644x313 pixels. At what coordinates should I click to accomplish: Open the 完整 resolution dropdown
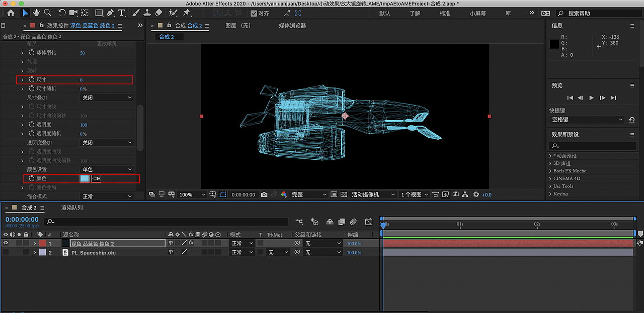point(308,194)
